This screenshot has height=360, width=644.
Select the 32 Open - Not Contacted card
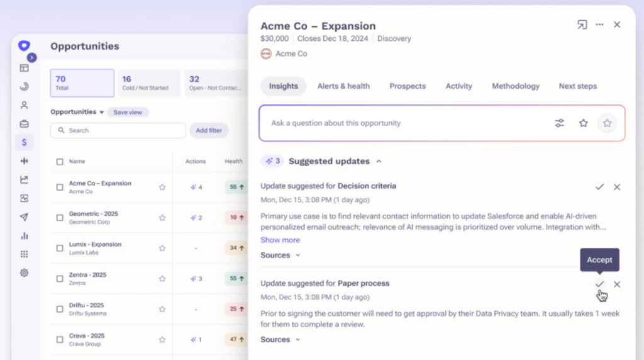coord(216,83)
